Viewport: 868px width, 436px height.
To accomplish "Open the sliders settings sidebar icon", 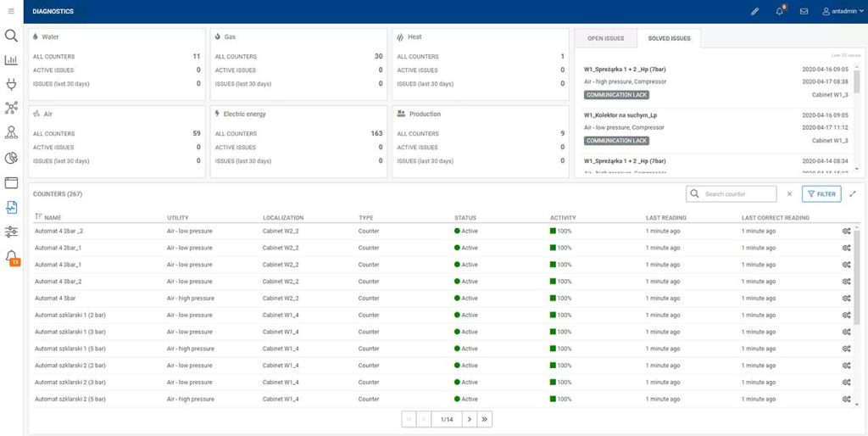I will pos(11,232).
